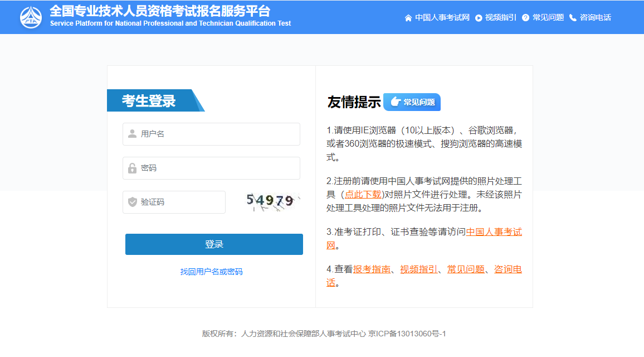
Task: Click the 常见问题 badge next to 友情提示
Action: tap(412, 102)
